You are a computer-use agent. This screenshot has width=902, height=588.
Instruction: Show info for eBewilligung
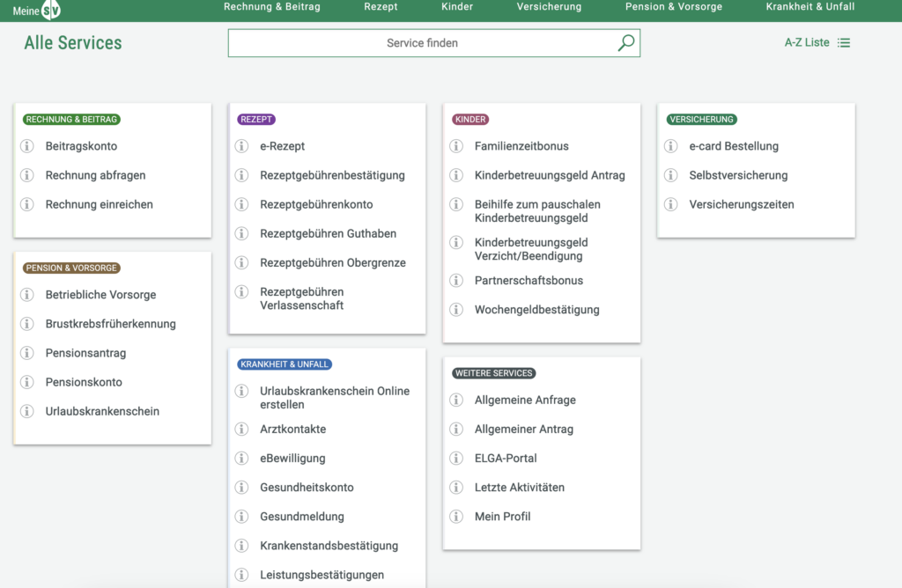pyautogui.click(x=241, y=458)
